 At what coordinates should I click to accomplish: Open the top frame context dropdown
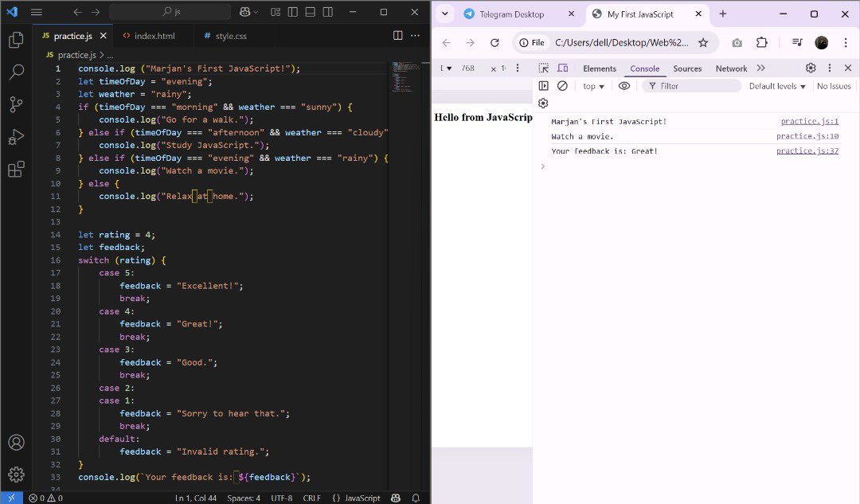click(593, 86)
